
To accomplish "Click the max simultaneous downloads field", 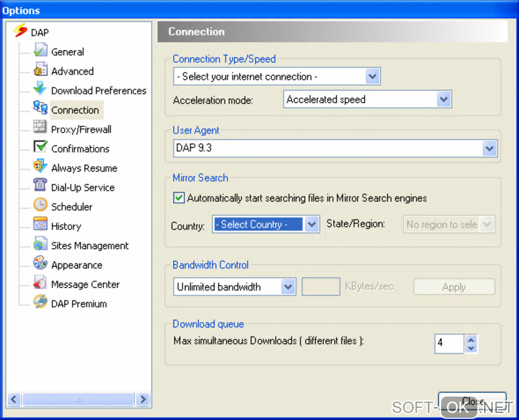I will (x=449, y=343).
